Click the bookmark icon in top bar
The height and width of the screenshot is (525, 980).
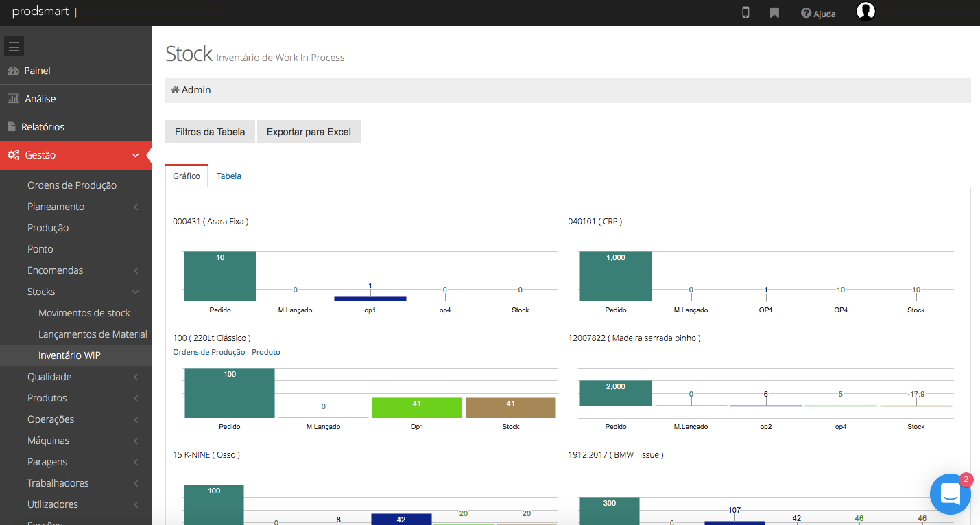(x=774, y=12)
